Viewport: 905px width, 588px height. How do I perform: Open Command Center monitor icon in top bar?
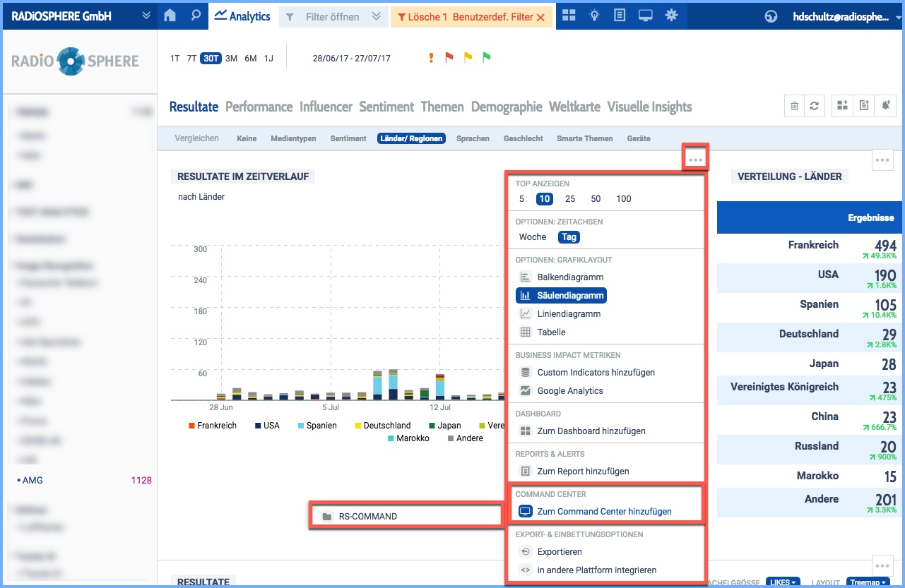click(x=645, y=15)
